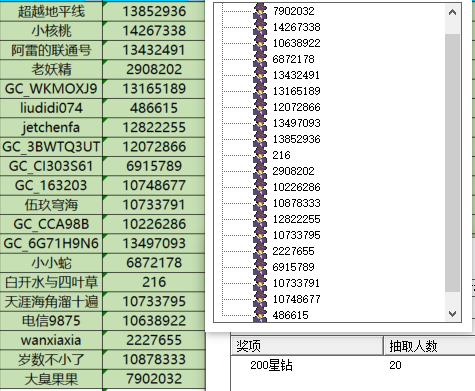
Task: Select tree entry 10638922
Action: 296,43
